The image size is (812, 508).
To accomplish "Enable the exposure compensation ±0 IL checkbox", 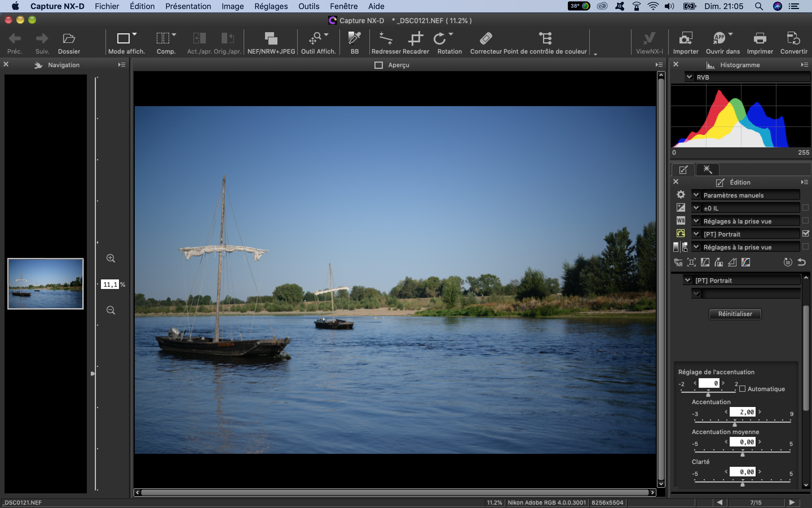I will coord(805,208).
